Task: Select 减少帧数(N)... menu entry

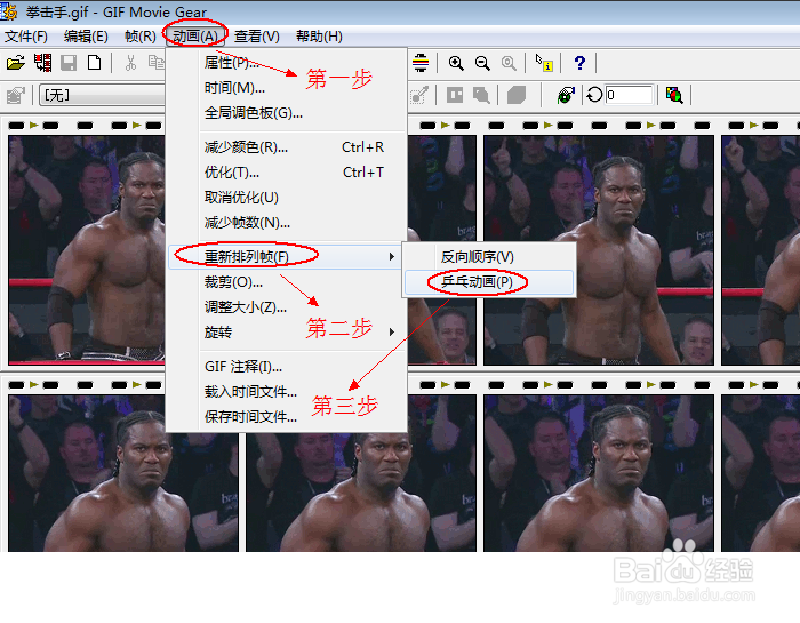Action: point(287,222)
